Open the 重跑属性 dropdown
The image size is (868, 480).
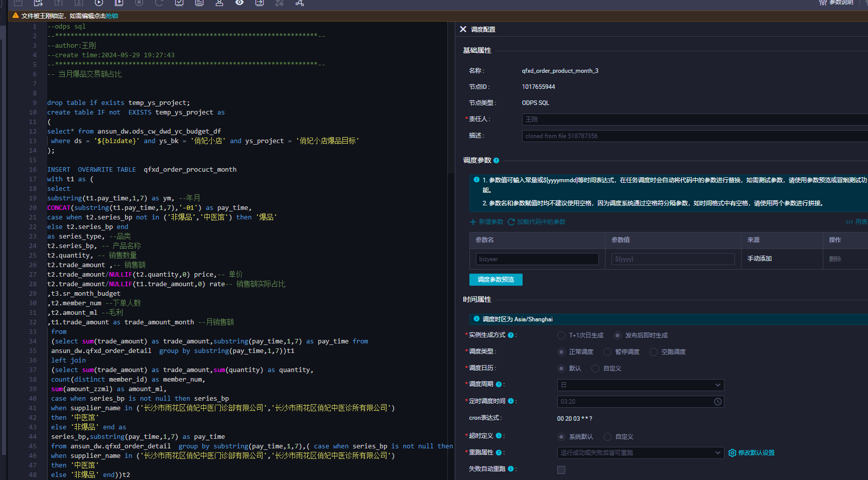[x=641, y=453]
